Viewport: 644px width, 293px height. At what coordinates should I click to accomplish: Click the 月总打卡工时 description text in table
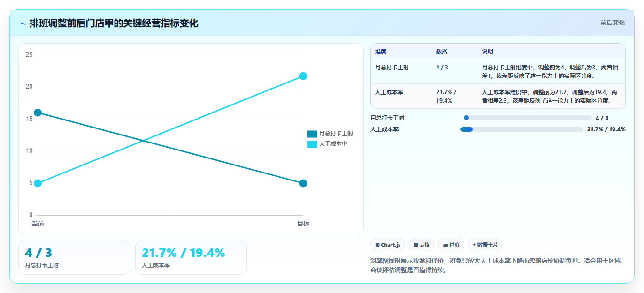550,71
